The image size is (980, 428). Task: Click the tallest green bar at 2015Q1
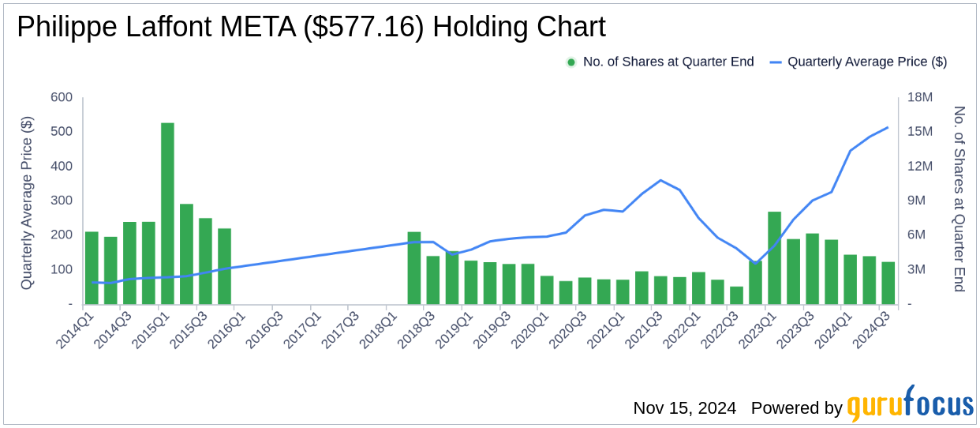coord(167,213)
